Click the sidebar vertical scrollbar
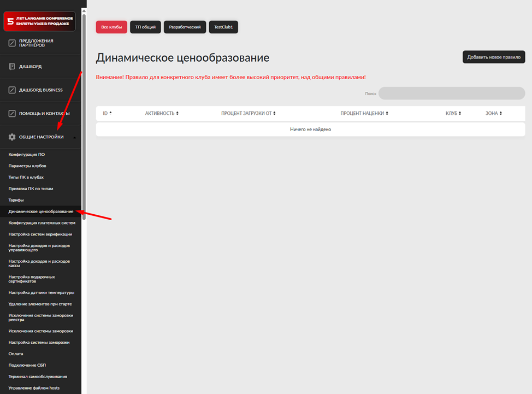Screen dimensions: 532x394 84,109
